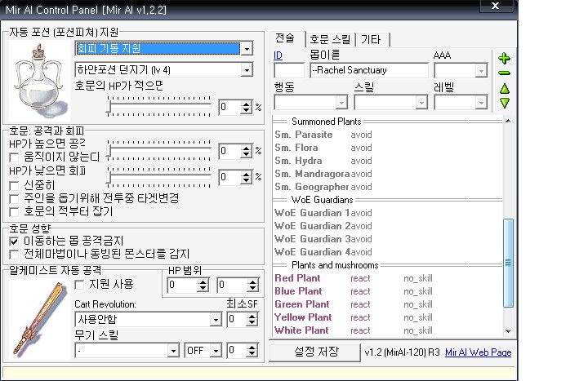
Task: Toggle the 신중히 checkbox
Action: (14, 185)
